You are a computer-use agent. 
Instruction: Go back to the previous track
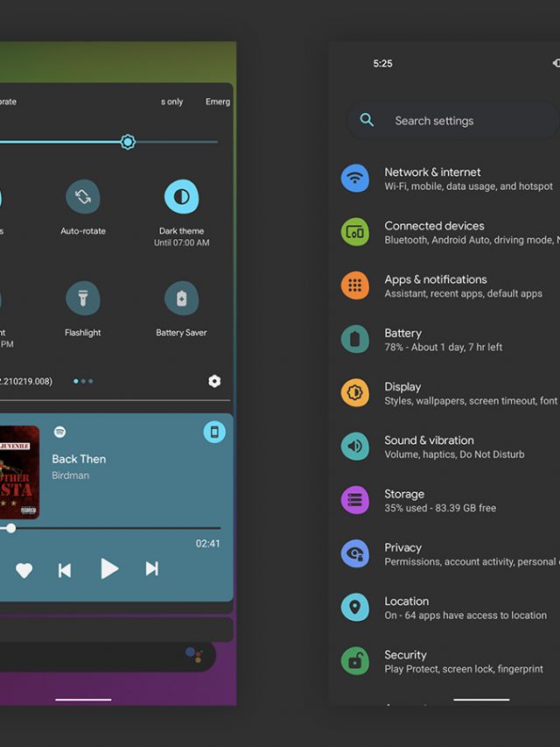click(65, 570)
